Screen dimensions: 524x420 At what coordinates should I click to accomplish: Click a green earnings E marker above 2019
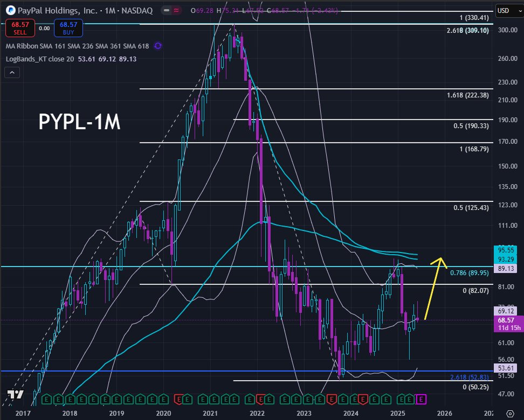coord(116,400)
